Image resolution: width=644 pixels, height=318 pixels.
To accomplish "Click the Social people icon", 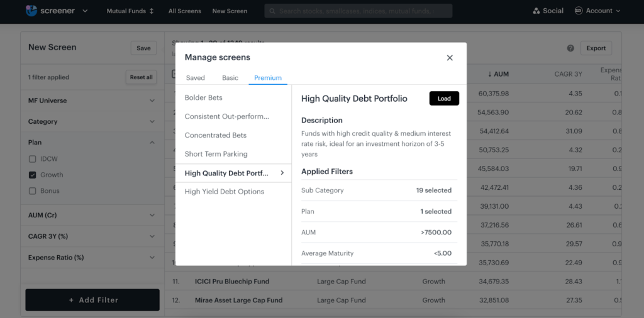I will tap(536, 11).
